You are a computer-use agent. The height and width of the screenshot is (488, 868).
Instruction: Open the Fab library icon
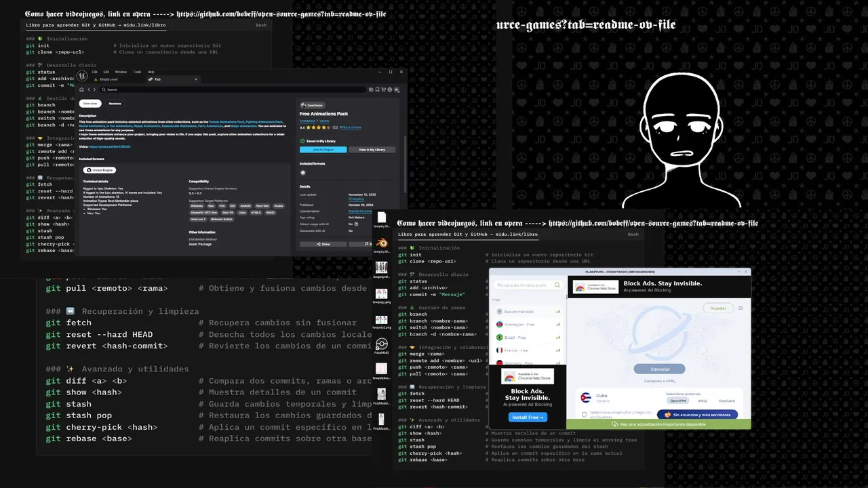click(371, 89)
